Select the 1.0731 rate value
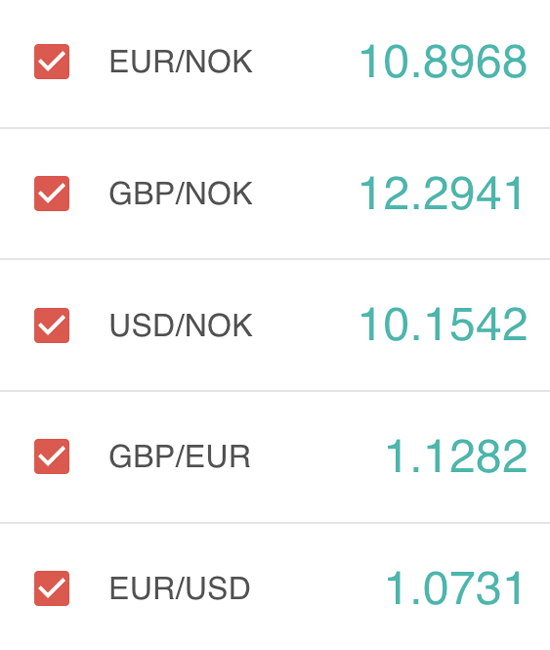The width and height of the screenshot is (550, 650). click(x=455, y=588)
